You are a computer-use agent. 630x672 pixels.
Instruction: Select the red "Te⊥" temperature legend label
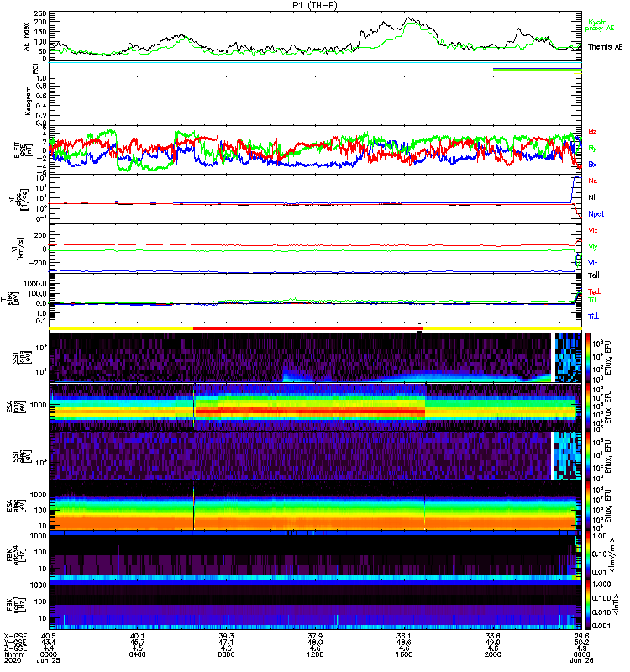click(x=594, y=291)
